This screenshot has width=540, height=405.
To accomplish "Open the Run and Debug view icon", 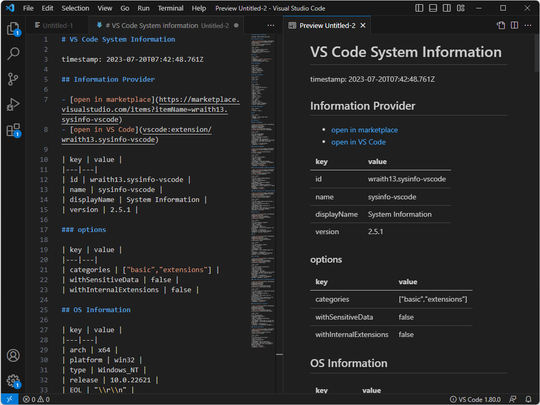I will (x=13, y=104).
